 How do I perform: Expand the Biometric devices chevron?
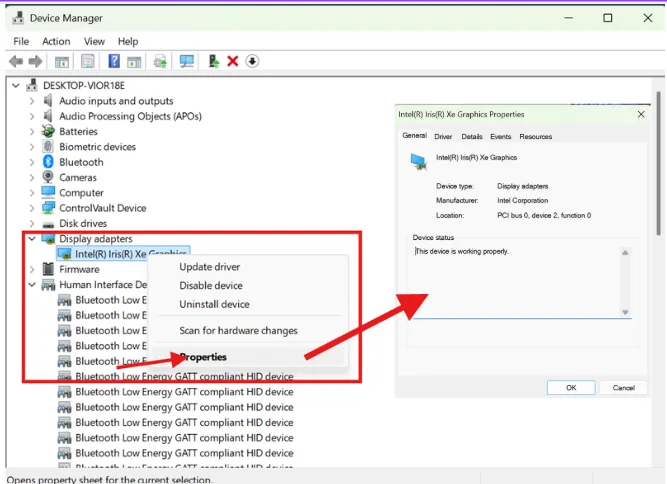click(x=32, y=147)
